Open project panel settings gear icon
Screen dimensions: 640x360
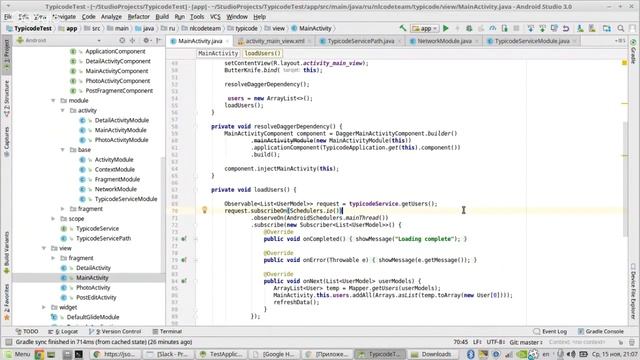tap(146, 40)
